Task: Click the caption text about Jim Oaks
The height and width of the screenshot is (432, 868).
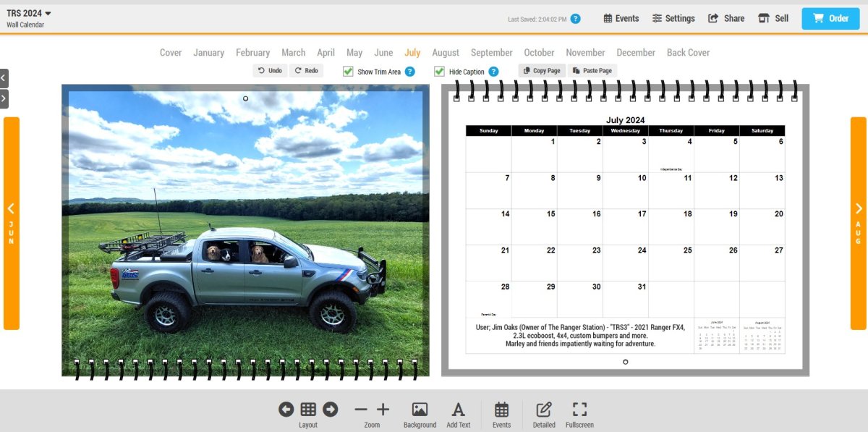Action: coord(580,336)
